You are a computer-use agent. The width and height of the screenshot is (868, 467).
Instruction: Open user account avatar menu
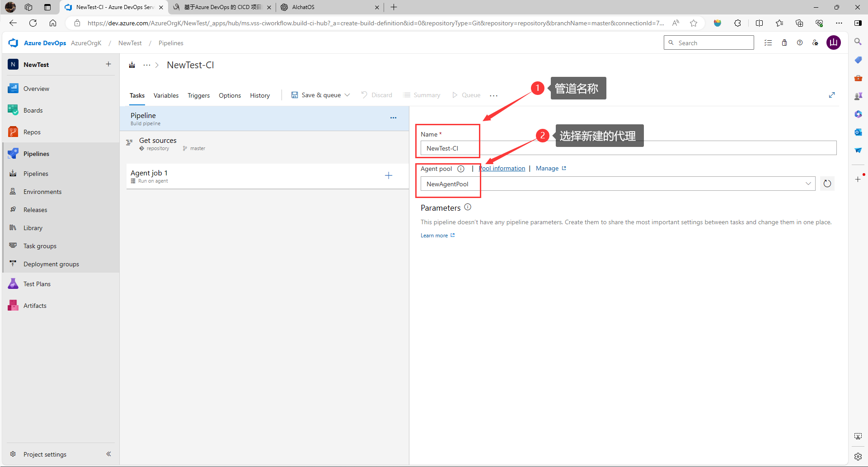pyautogui.click(x=834, y=43)
